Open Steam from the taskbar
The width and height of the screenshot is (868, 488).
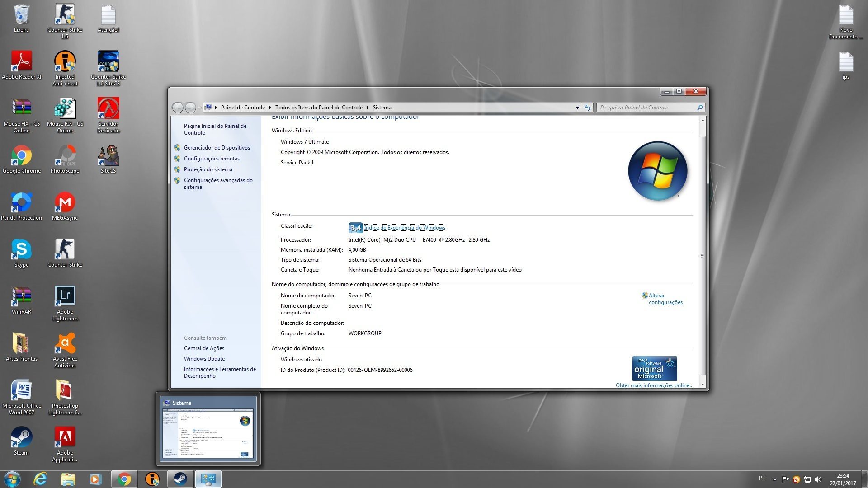point(180,479)
